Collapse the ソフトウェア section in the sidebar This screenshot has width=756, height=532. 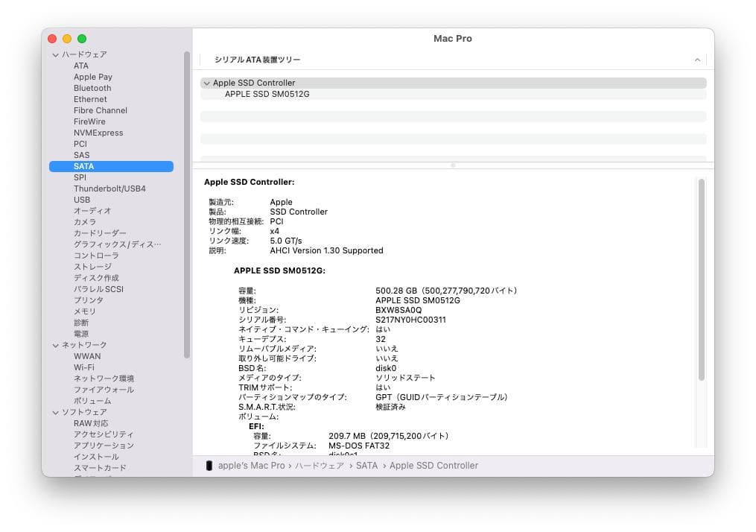(55, 412)
